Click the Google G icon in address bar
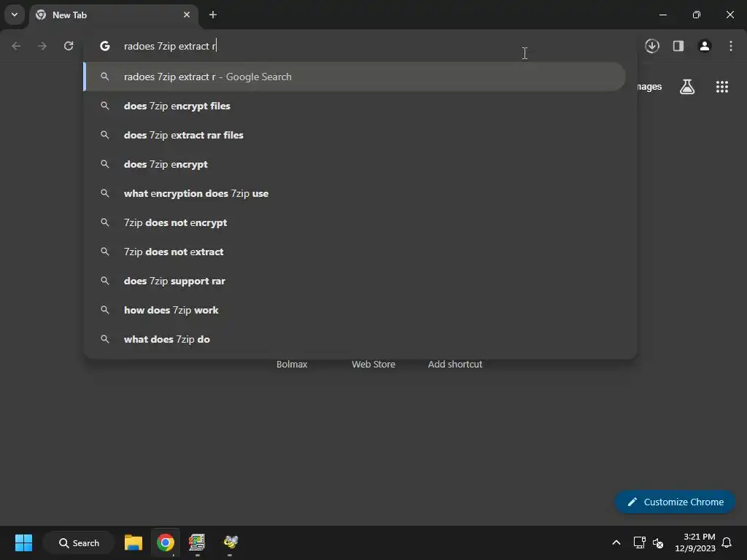Screen dimensions: 747x560 [x=105, y=46]
